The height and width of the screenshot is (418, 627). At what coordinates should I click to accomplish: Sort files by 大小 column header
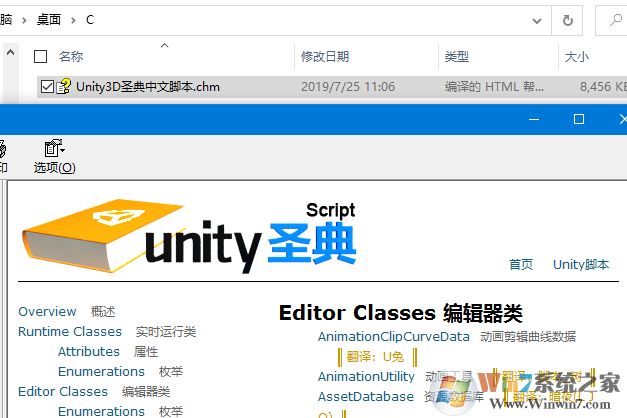click(x=577, y=56)
